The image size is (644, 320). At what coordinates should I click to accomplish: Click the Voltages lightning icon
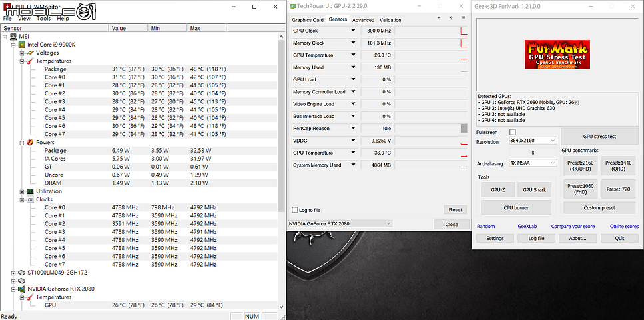click(x=31, y=53)
